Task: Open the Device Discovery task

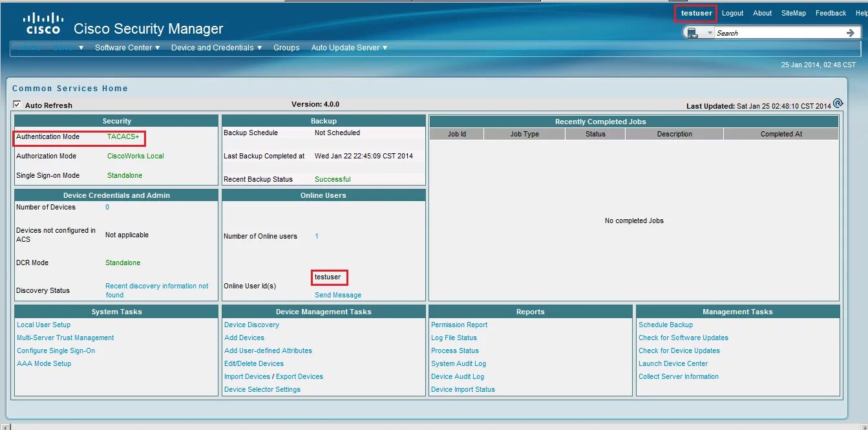Action: click(x=252, y=325)
